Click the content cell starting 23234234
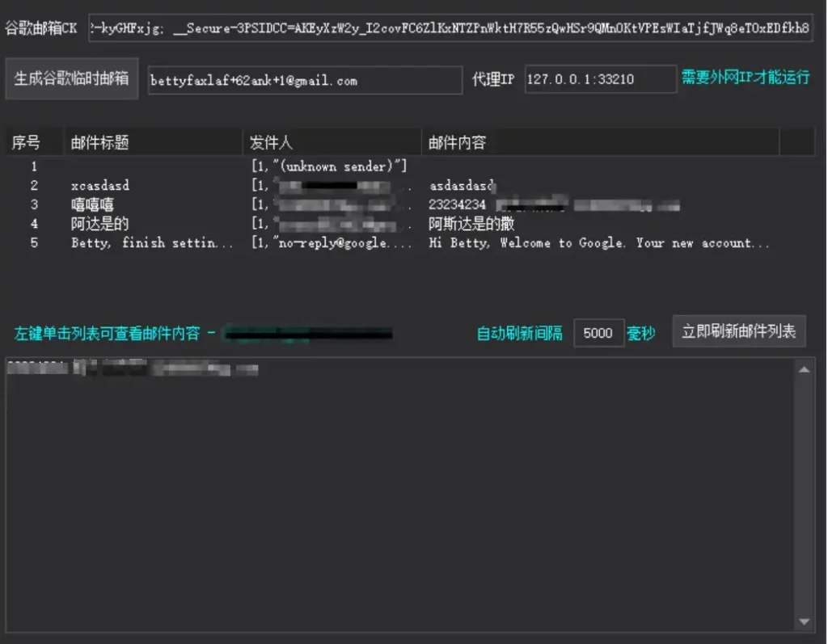828x644 pixels. [x=553, y=204]
